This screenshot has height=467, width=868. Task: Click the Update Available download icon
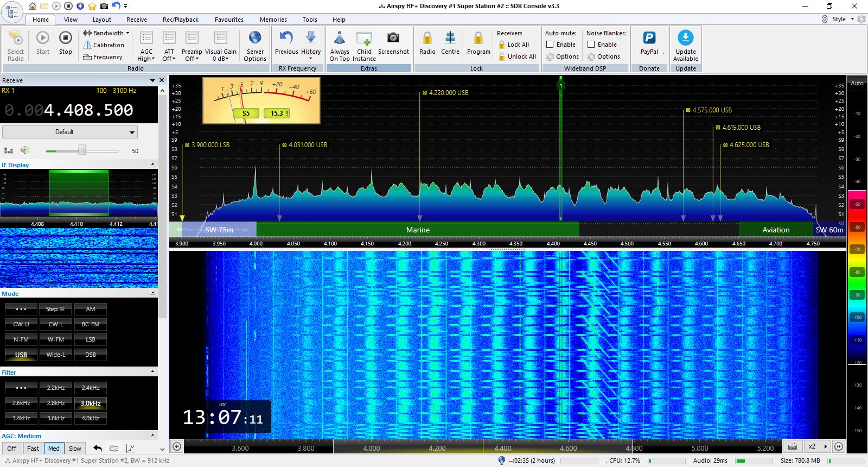(x=685, y=38)
